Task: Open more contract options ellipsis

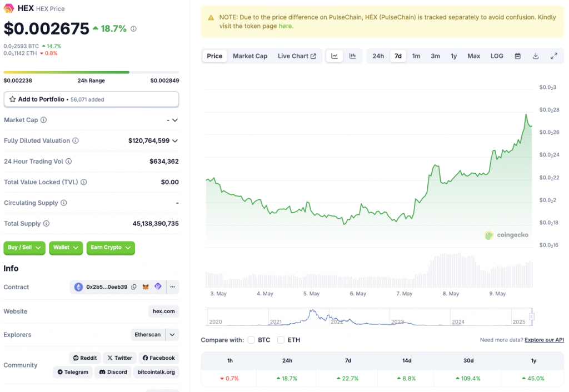Action: click(173, 287)
